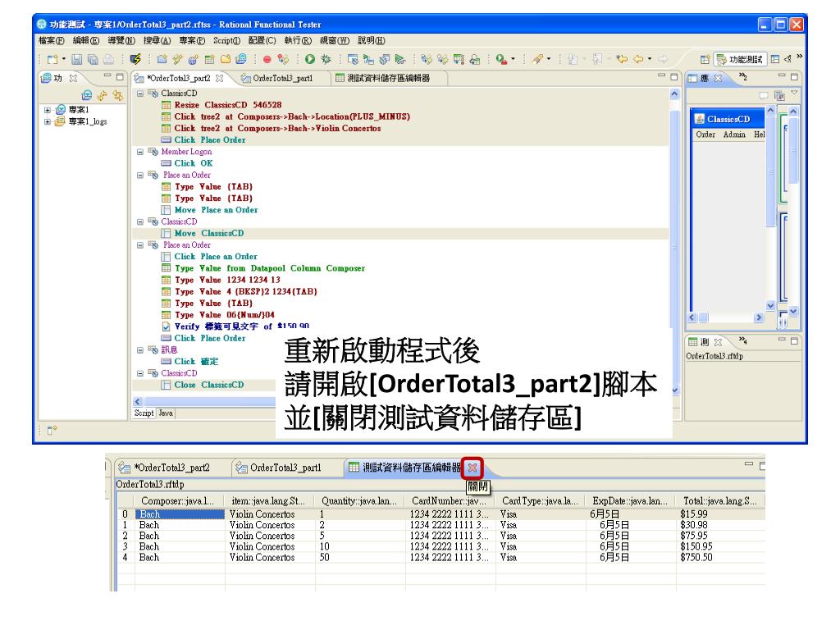Click the Open Perspective icon left of 功能測試
The width and height of the screenshot is (840, 630).
click(705, 59)
